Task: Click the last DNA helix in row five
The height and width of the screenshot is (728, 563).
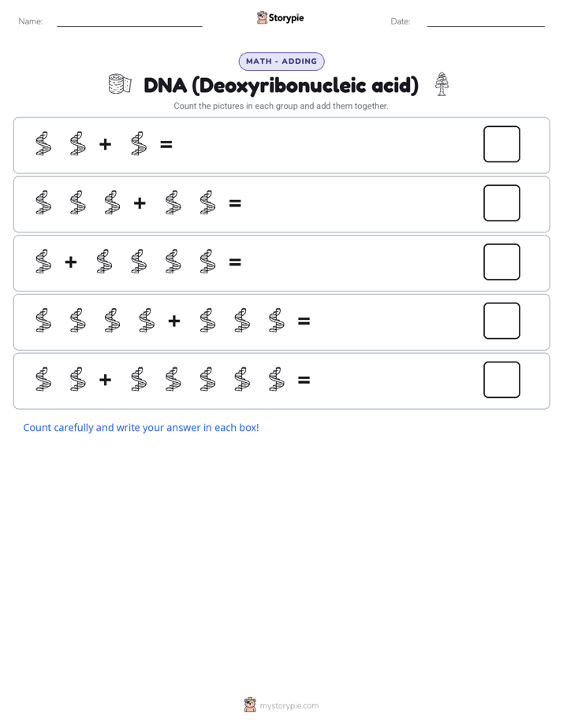Action: (x=277, y=379)
